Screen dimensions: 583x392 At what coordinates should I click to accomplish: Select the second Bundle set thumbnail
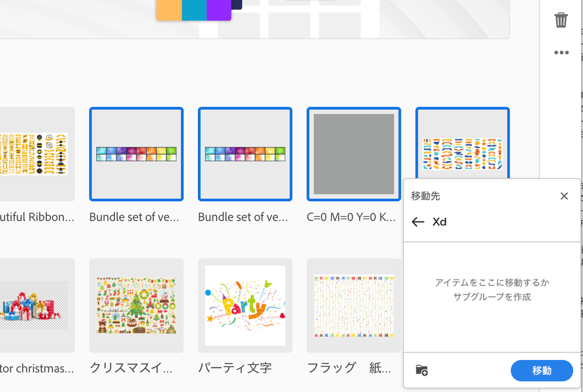click(x=245, y=154)
